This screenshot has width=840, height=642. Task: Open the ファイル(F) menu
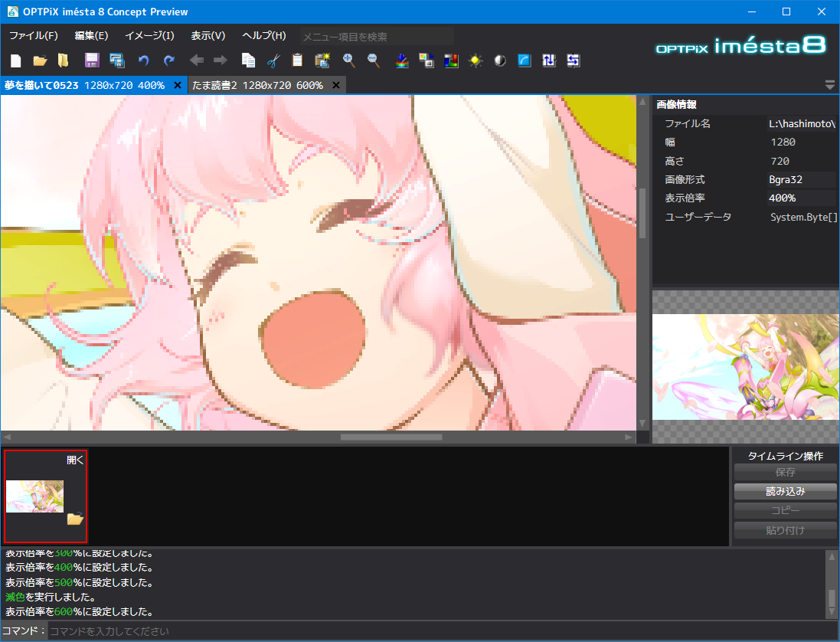pyautogui.click(x=34, y=36)
